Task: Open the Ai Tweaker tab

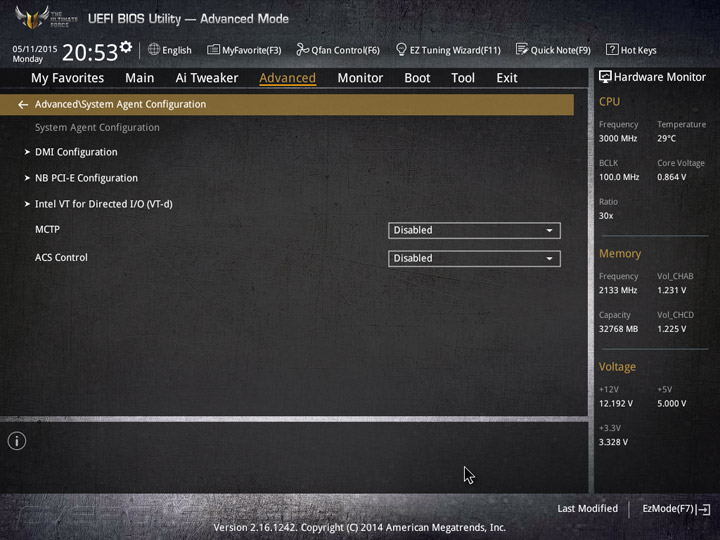Action: (x=207, y=78)
